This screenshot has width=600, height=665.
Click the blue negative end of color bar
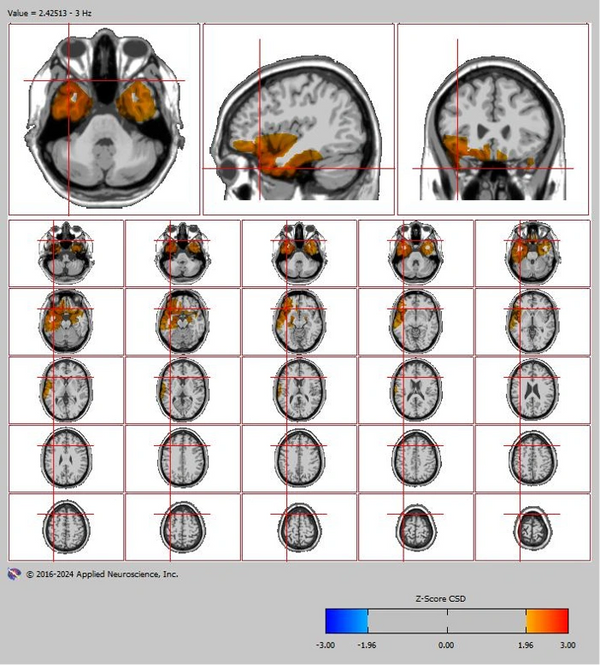[x=347, y=621]
